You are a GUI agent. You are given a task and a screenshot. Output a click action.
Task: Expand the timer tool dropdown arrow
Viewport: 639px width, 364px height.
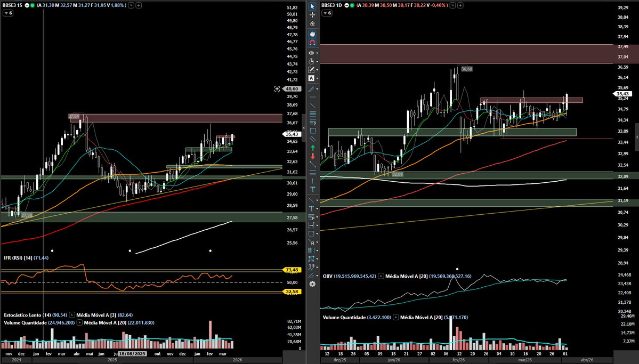click(x=317, y=62)
